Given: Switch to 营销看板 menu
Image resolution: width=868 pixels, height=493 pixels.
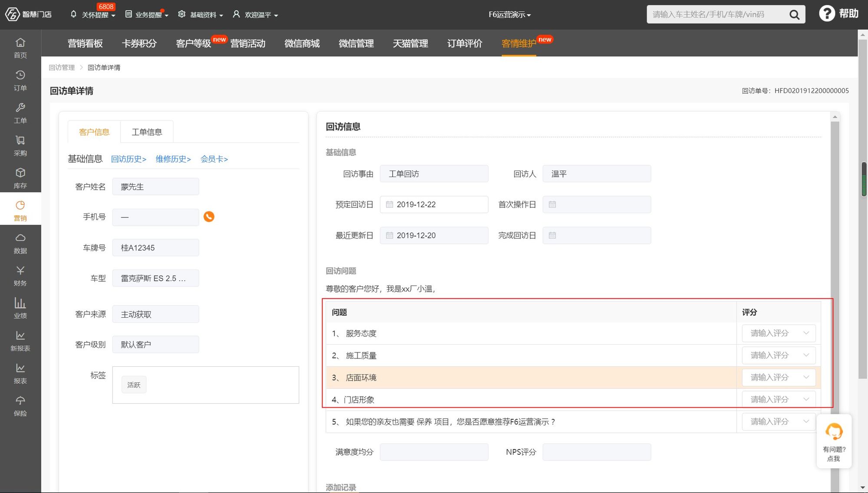Looking at the screenshot, I should 85,43.
